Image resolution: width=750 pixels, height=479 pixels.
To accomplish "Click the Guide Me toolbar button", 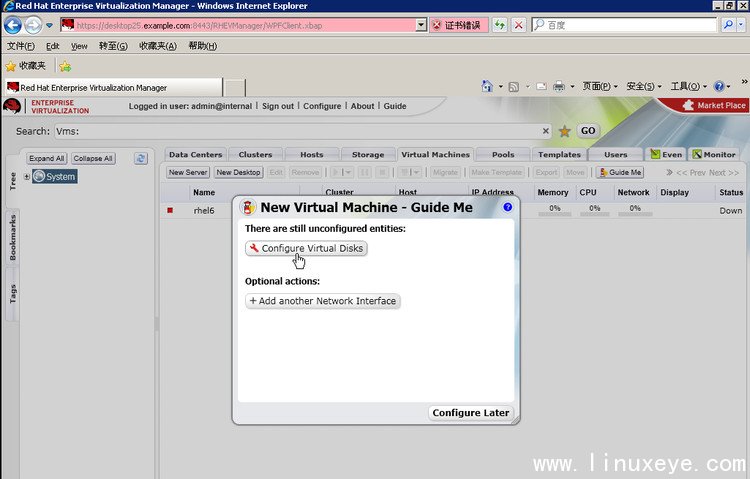I will tap(620, 172).
